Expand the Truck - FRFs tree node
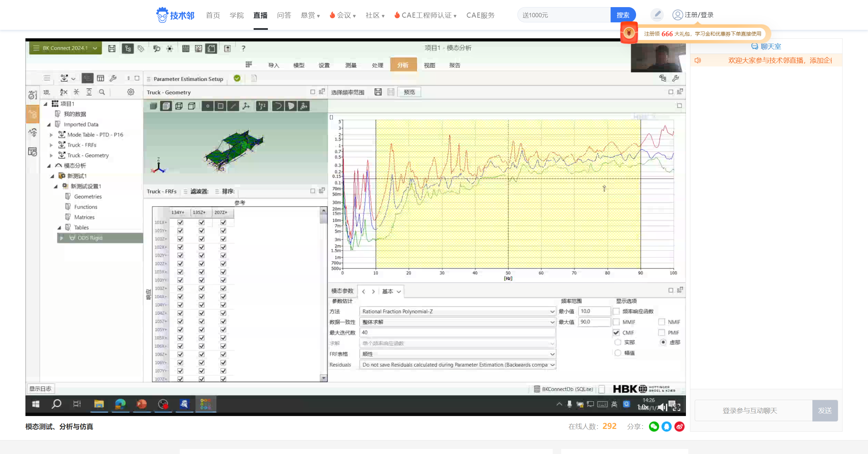This screenshot has width=868, height=454. [x=51, y=145]
